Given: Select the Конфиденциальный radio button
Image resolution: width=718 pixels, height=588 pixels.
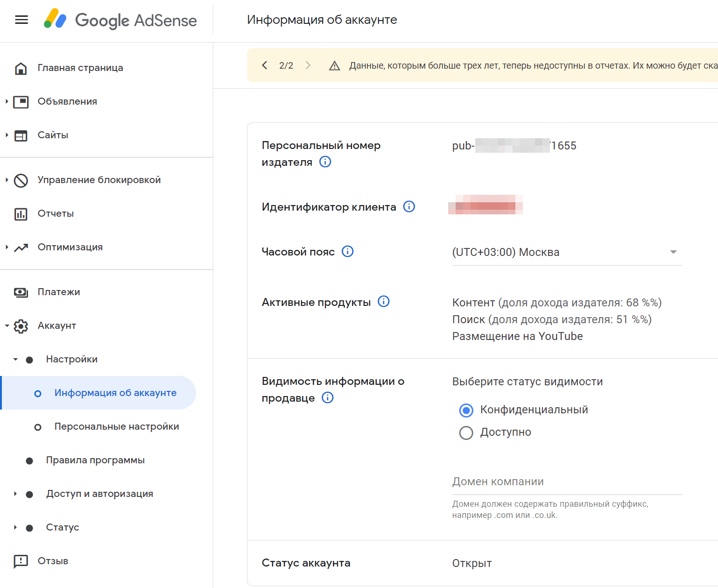Looking at the screenshot, I should coord(466,410).
